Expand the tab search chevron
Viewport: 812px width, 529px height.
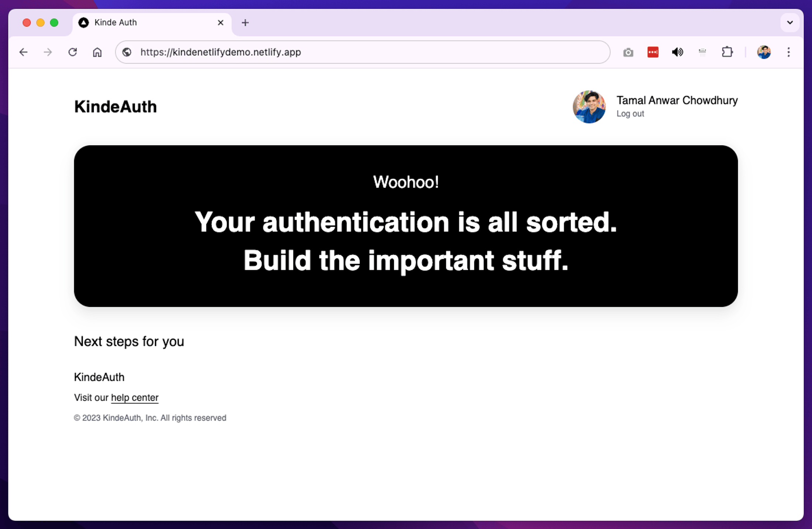pos(790,23)
